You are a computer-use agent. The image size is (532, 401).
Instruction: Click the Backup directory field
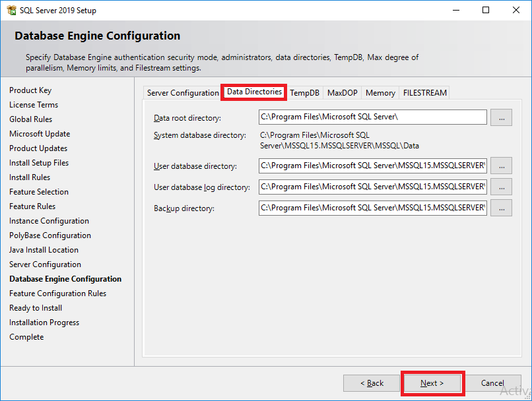pyautogui.click(x=372, y=208)
